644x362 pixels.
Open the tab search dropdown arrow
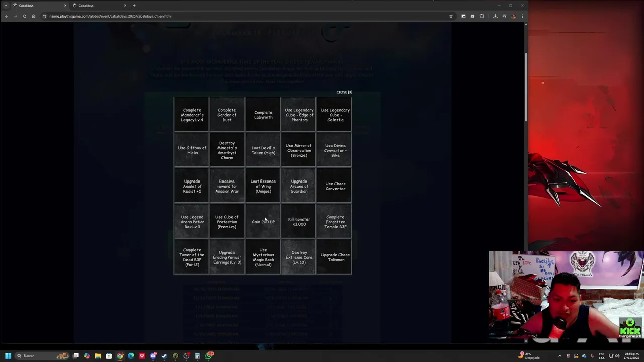tap(6, 6)
